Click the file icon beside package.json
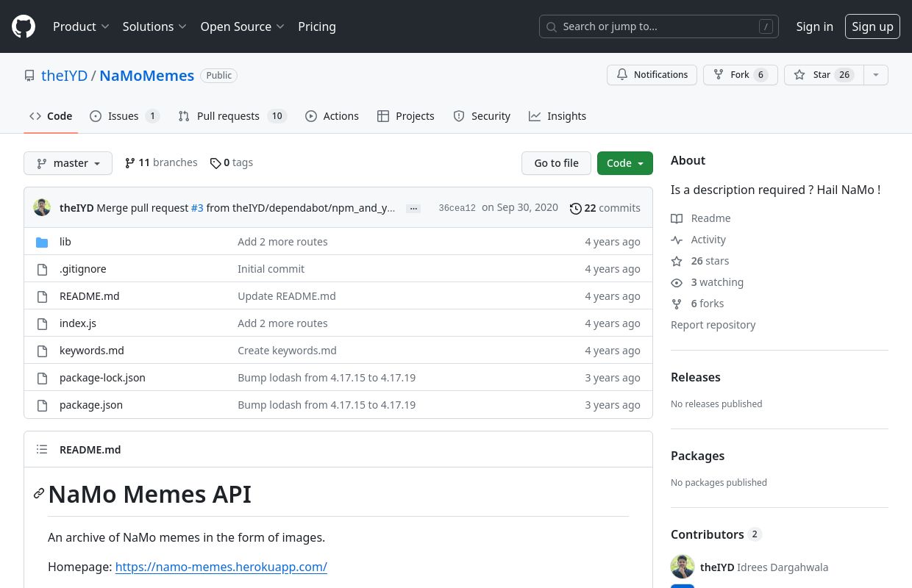Screen dimensions: 912x588 pos(42,405)
